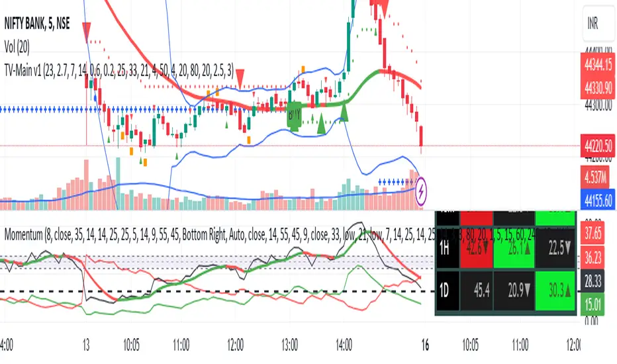Click the 1D timeframe table cell
The height and width of the screenshot is (364, 617).
(448, 291)
